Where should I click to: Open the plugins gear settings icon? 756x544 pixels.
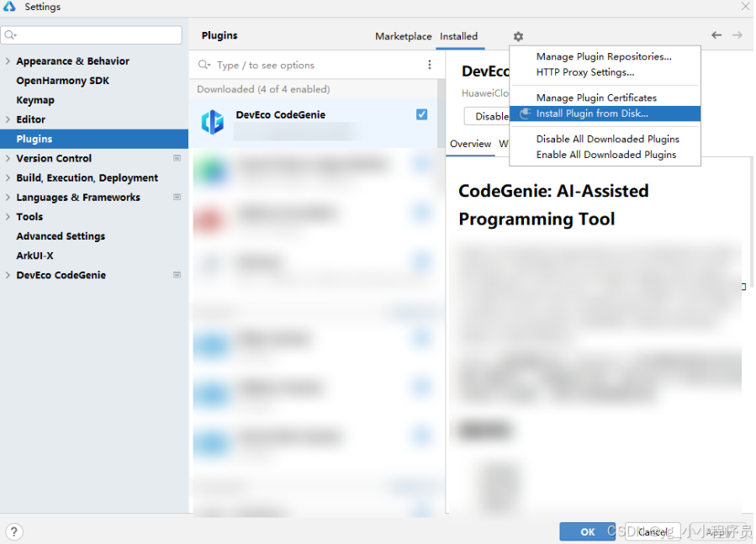[x=519, y=36]
